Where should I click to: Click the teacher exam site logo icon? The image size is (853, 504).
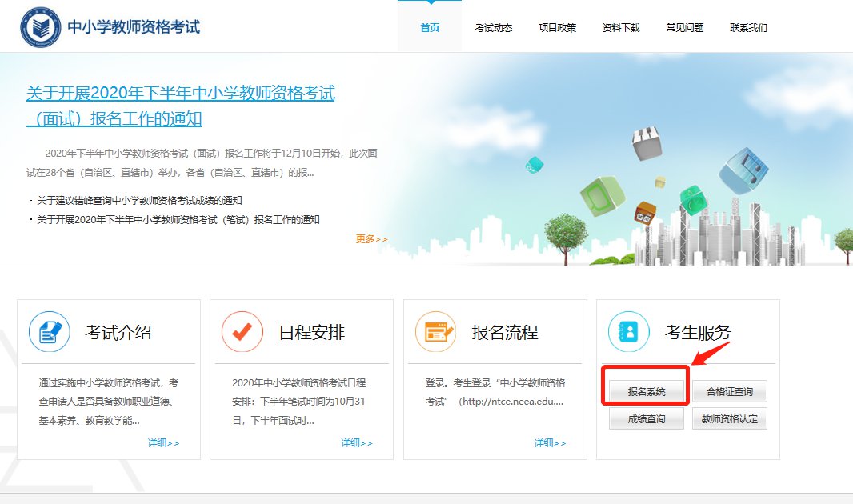[40, 28]
